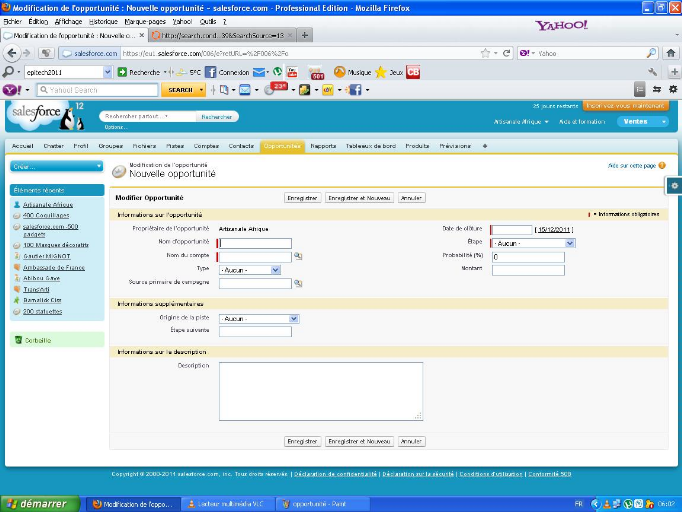The height and width of the screenshot is (512, 682).
Task: Switch to the opportunité - Paint taskbar item
Action: (x=322, y=504)
